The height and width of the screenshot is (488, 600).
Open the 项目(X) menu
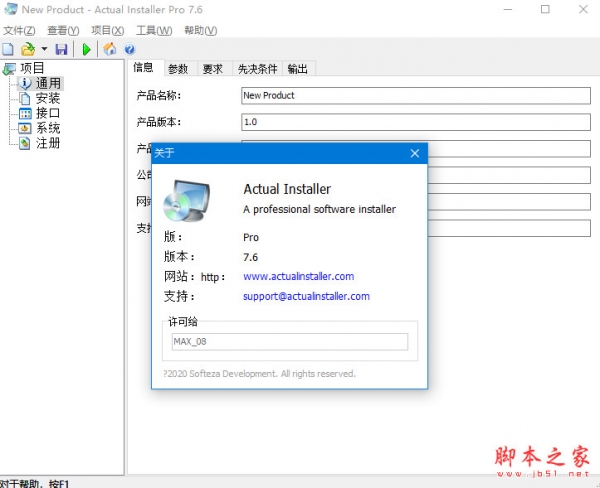[108, 30]
